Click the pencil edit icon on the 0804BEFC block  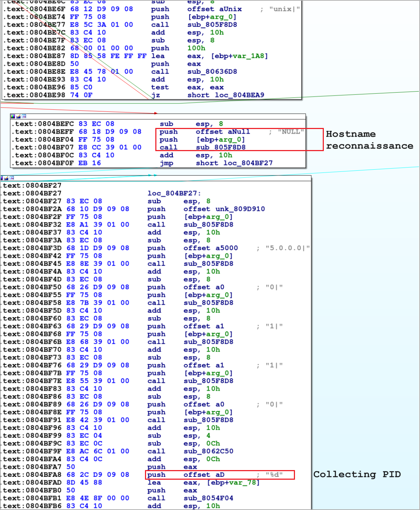tap(18, 116)
